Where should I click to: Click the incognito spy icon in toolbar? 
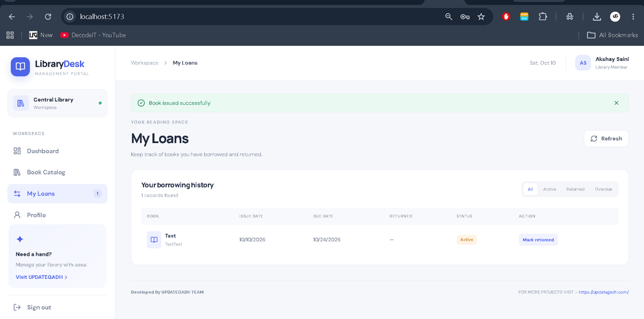coord(569,17)
